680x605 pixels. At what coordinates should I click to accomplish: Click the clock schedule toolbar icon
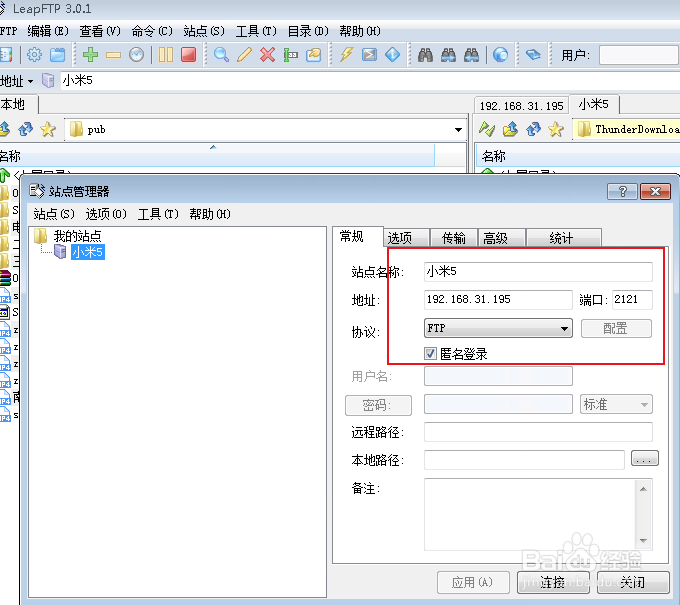click(137, 55)
